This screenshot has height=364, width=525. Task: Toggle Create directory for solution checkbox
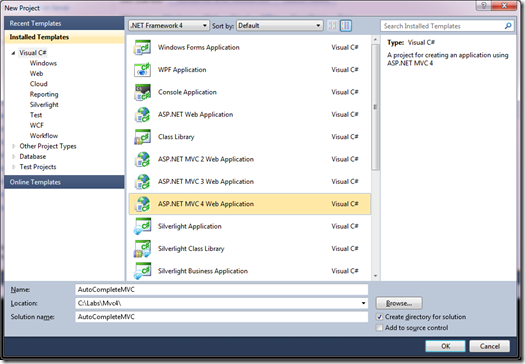[x=379, y=317]
